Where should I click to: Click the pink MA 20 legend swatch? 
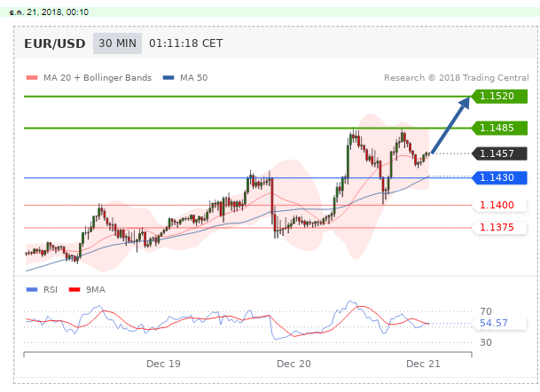coord(32,78)
